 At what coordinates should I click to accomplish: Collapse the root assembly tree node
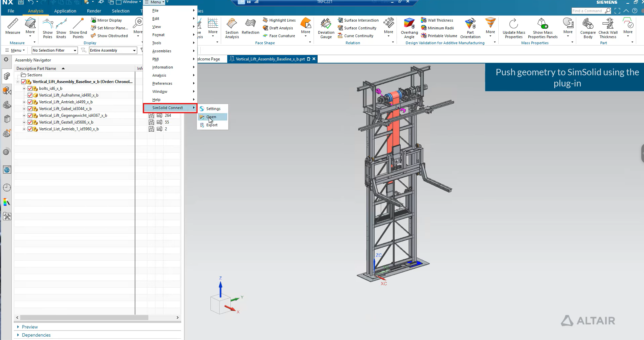[x=18, y=82]
